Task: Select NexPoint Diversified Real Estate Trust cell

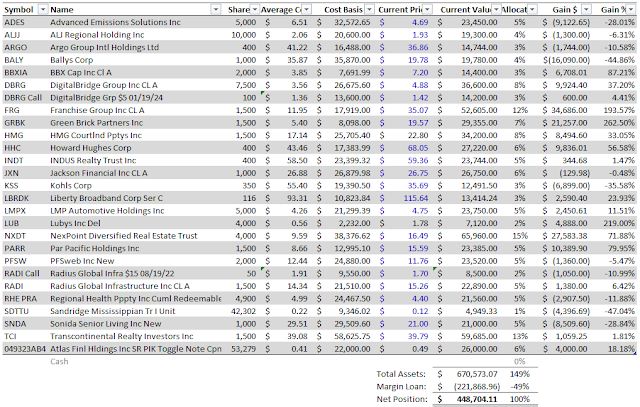Action: click(124, 236)
